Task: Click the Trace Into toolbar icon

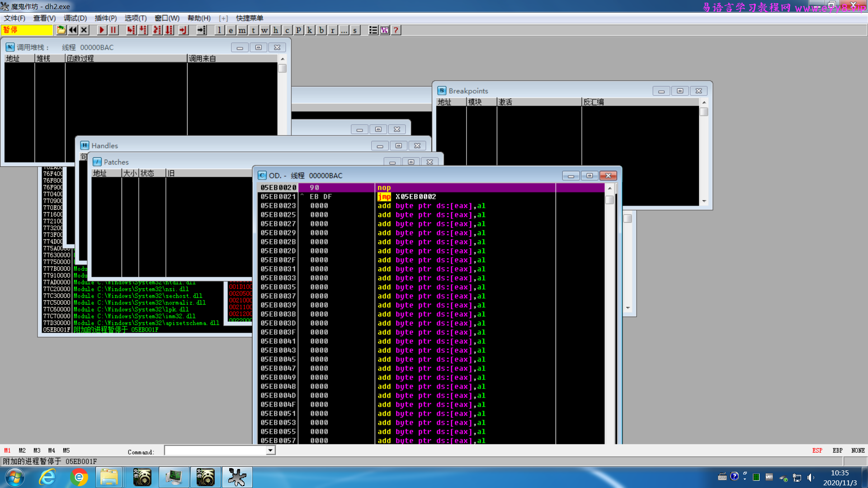Action: point(157,30)
